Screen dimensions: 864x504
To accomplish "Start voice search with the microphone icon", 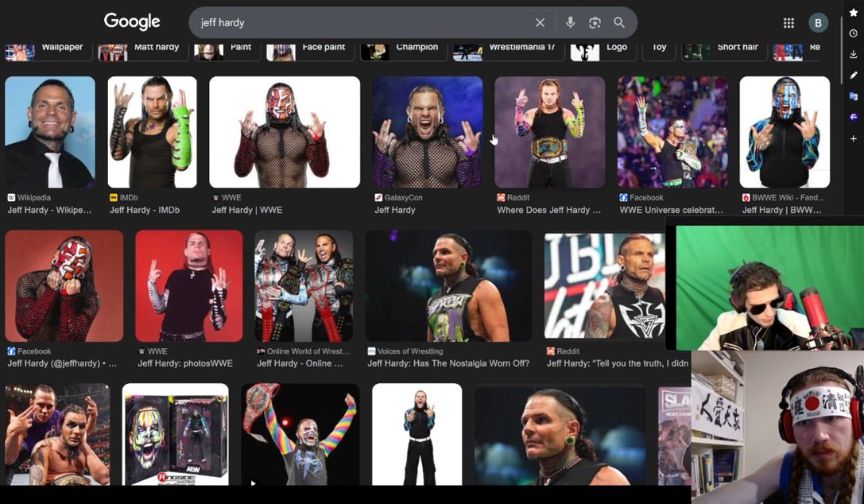I will pyautogui.click(x=571, y=22).
